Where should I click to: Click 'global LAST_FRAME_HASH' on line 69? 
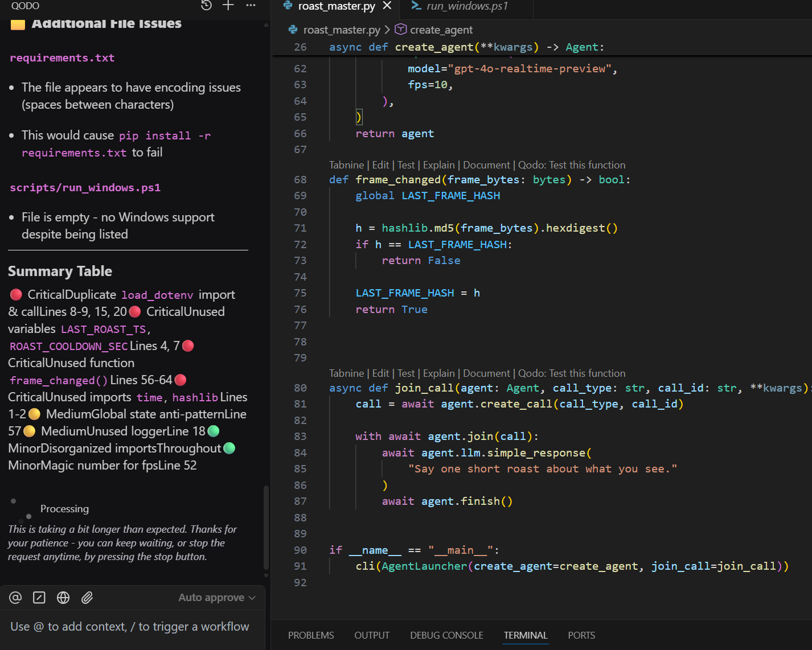428,196
